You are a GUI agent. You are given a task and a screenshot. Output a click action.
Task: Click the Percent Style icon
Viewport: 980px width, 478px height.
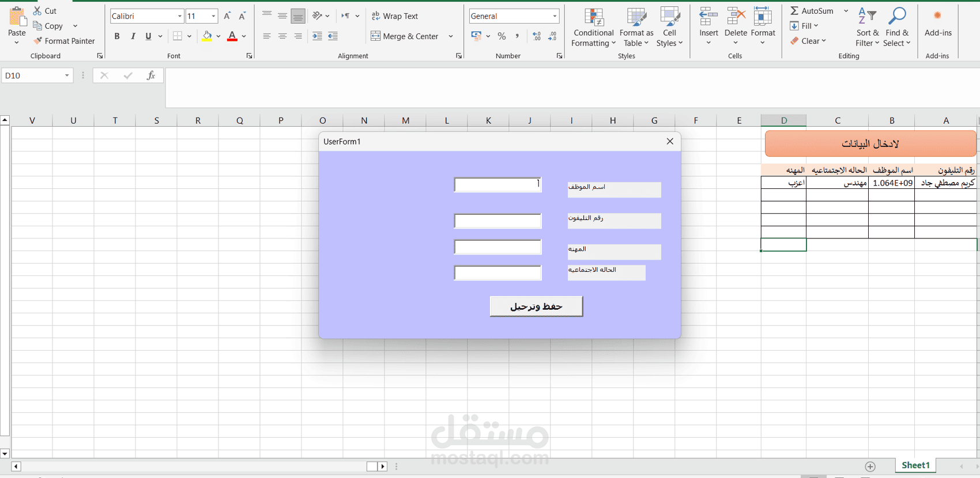(x=502, y=36)
